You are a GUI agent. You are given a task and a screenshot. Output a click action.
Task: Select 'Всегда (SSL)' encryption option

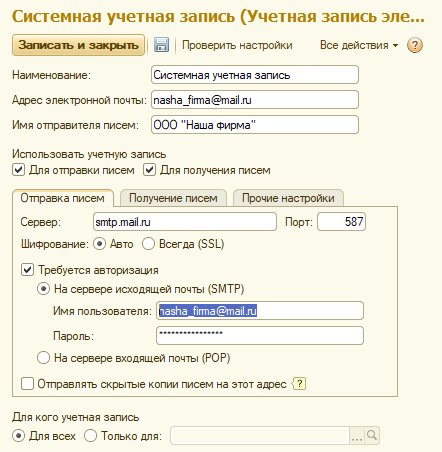point(148,244)
